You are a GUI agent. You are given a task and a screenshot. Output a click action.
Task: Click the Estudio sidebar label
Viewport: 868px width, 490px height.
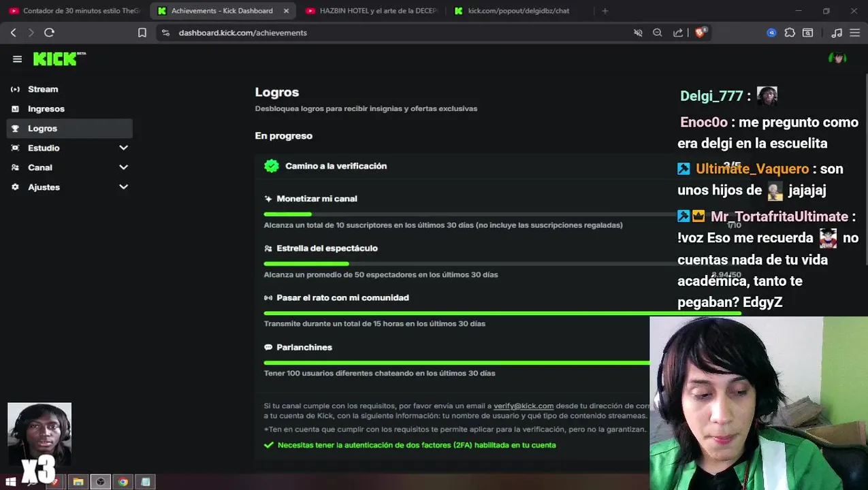(44, 148)
